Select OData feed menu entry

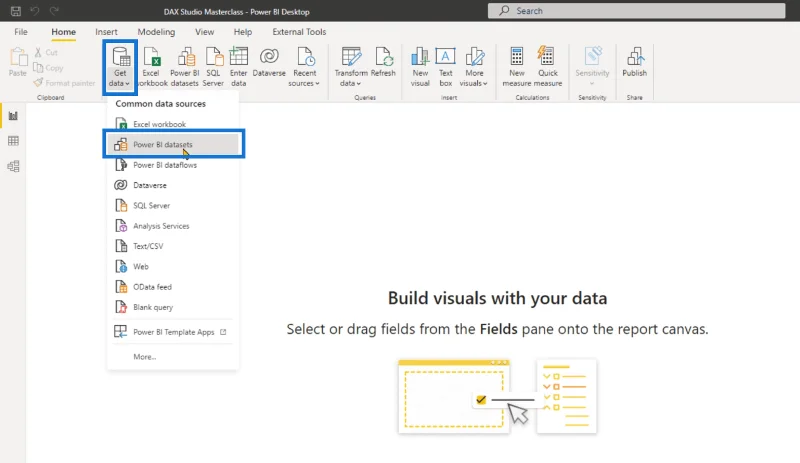coord(173,287)
